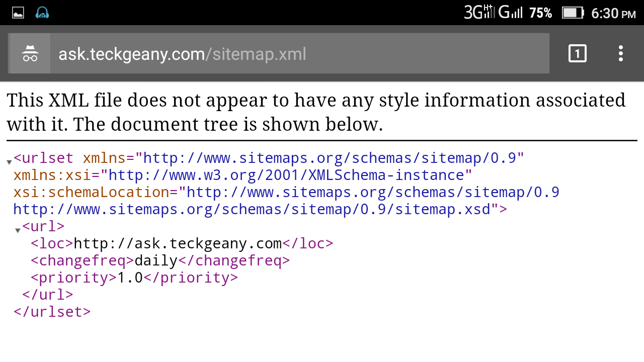Open the browser three-dot menu
This screenshot has height=362, width=644.
[621, 53]
